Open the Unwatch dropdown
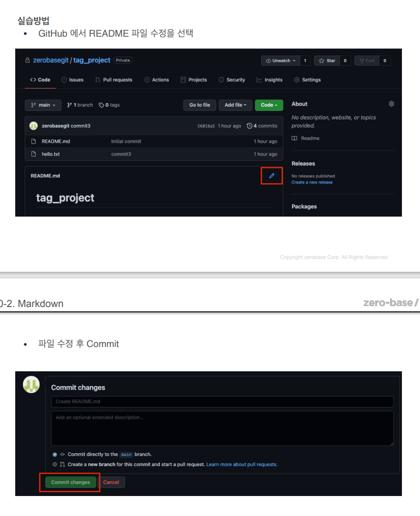This screenshot has width=420, height=516. click(281, 60)
